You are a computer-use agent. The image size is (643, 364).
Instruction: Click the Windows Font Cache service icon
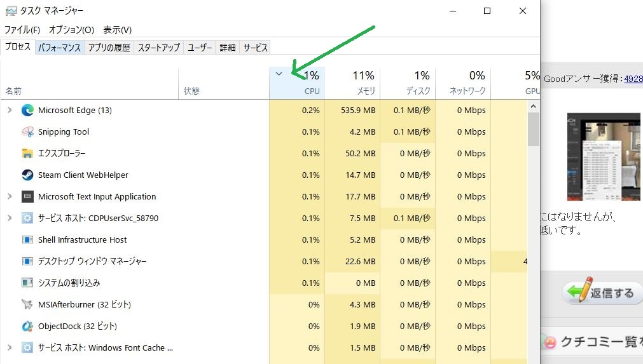pos(27,347)
